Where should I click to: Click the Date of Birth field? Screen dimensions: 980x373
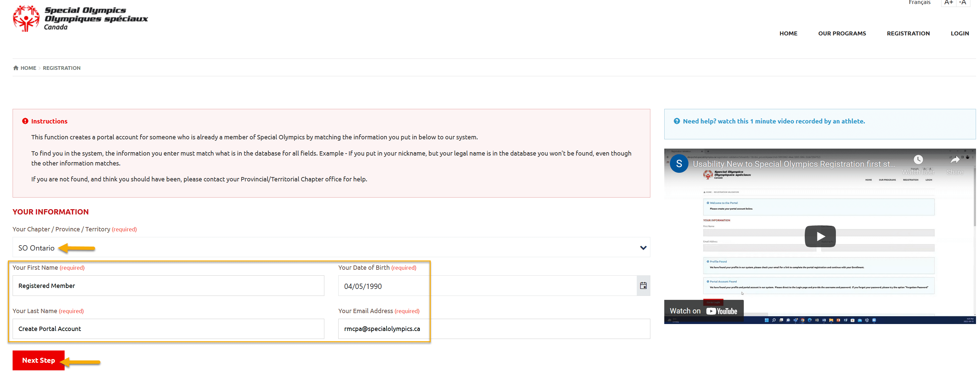coord(487,286)
